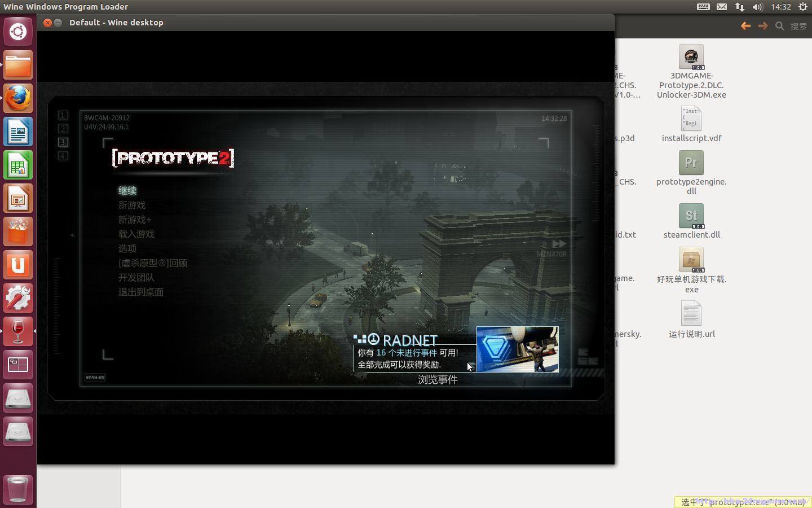Select the steamclient.dll file
This screenshot has width=812, height=508.
coord(691,221)
